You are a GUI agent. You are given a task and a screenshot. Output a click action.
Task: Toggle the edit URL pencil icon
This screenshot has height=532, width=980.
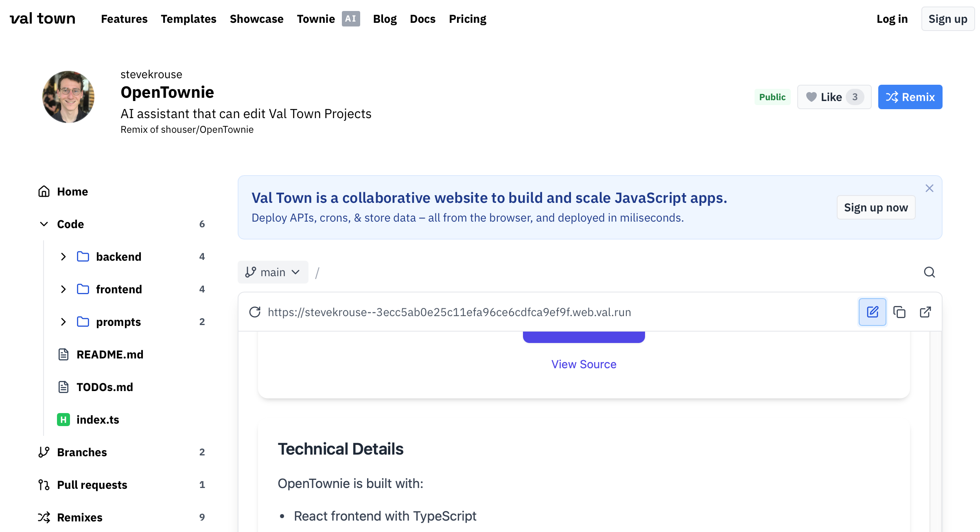point(872,312)
